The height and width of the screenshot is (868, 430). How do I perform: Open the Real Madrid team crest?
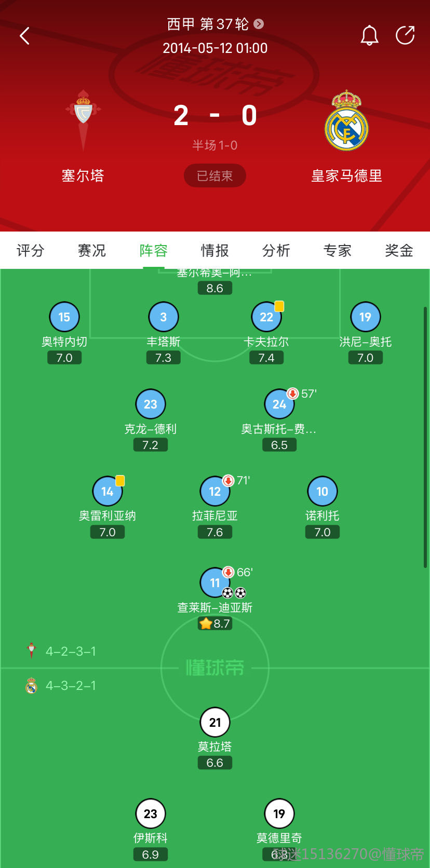point(346,120)
